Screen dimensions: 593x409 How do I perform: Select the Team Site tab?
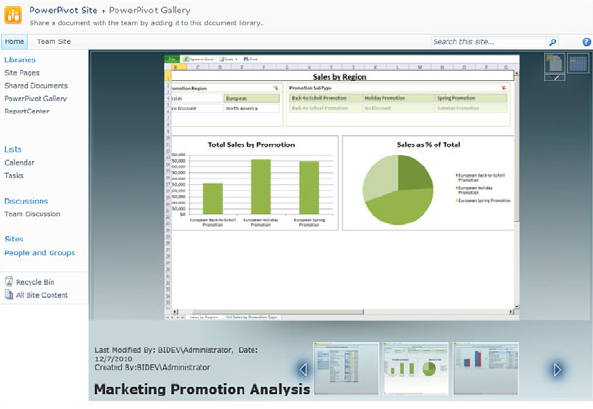click(54, 42)
